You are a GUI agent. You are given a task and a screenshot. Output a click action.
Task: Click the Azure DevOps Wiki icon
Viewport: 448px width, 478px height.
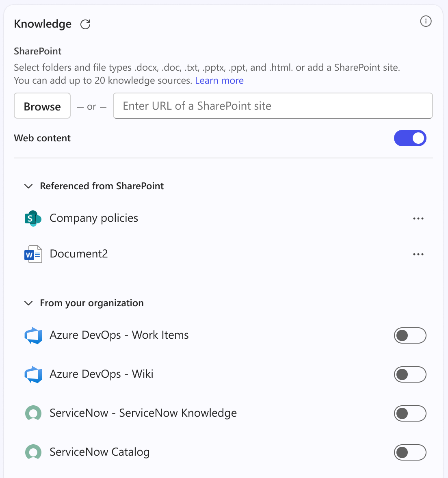[33, 374]
